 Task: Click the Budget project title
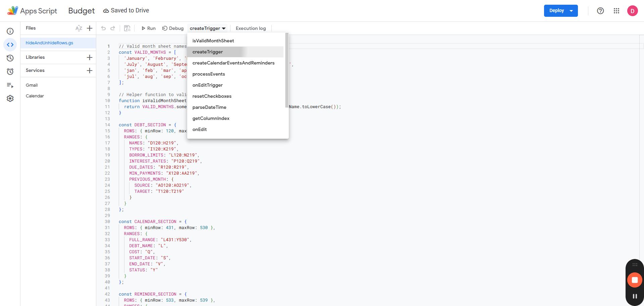tap(82, 11)
